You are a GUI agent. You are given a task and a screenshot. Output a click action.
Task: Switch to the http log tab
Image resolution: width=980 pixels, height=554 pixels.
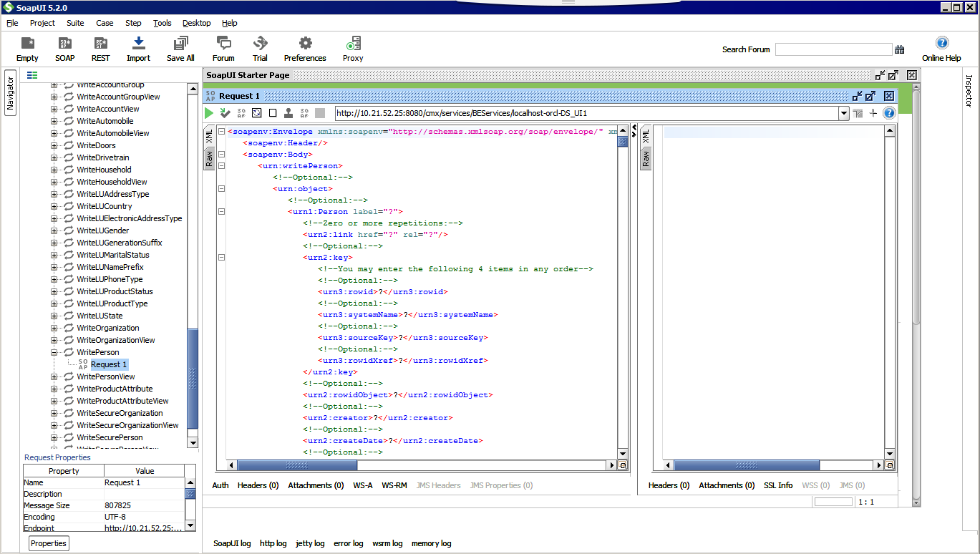[x=273, y=543]
